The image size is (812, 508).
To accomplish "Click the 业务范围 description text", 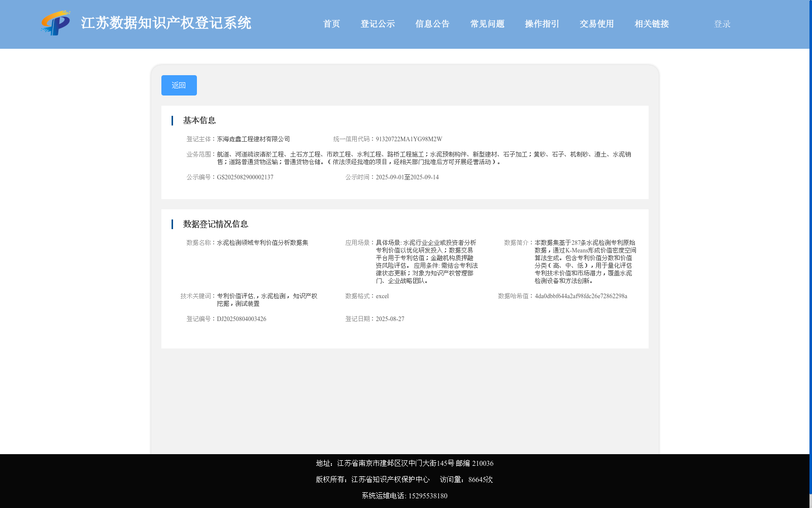I will [424, 158].
